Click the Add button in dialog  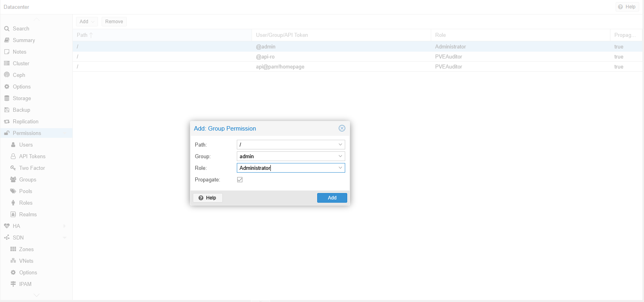(332, 198)
